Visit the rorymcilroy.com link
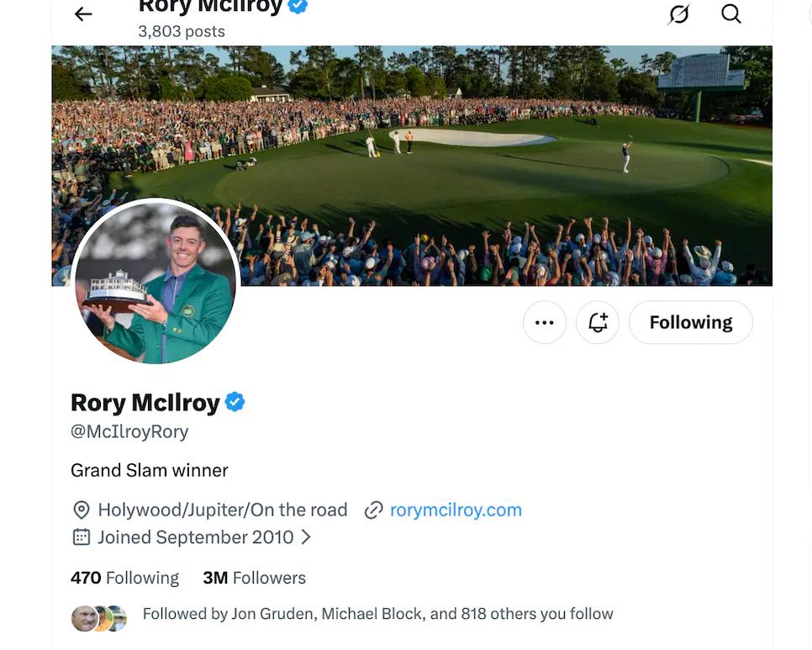Image resolution: width=812 pixels, height=650 pixels. coord(456,510)
